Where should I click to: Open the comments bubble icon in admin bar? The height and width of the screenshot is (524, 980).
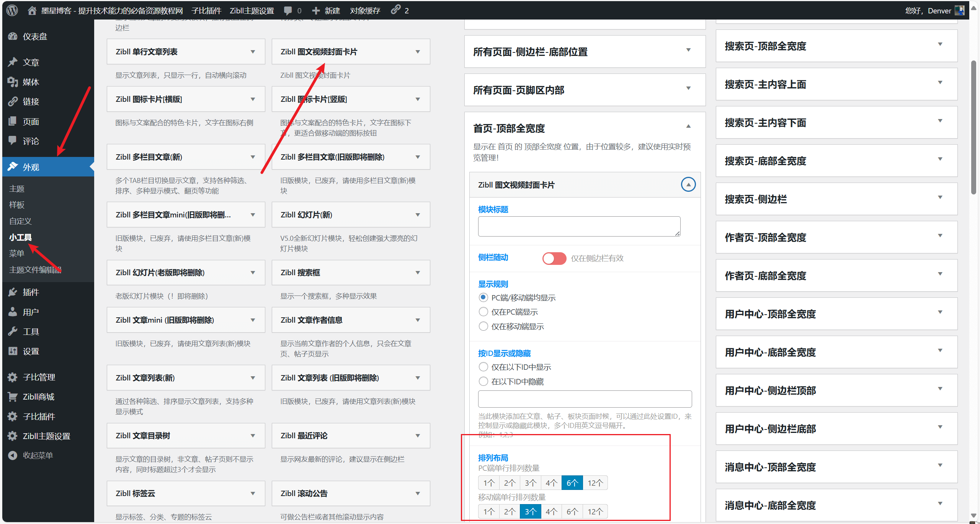[288, 11]
